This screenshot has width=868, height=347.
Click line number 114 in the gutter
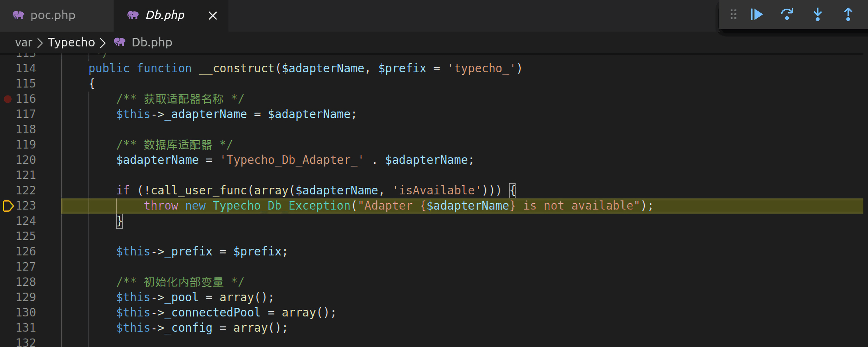(26, 68)
